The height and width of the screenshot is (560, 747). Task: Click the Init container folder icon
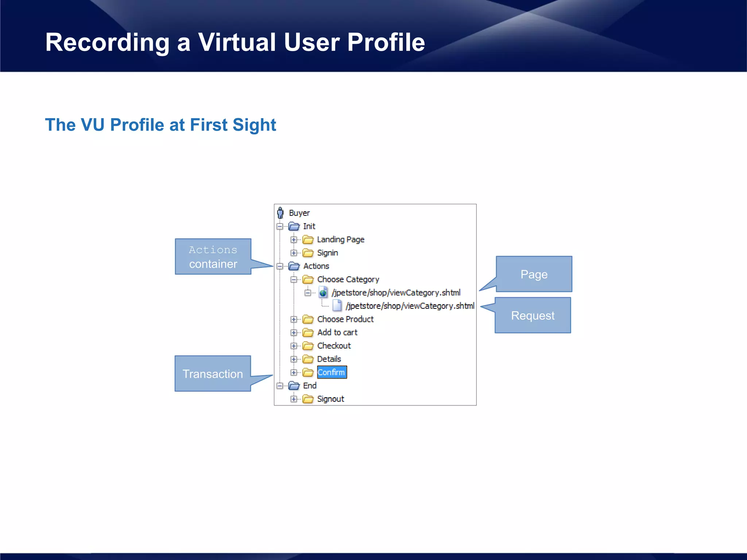294,226
